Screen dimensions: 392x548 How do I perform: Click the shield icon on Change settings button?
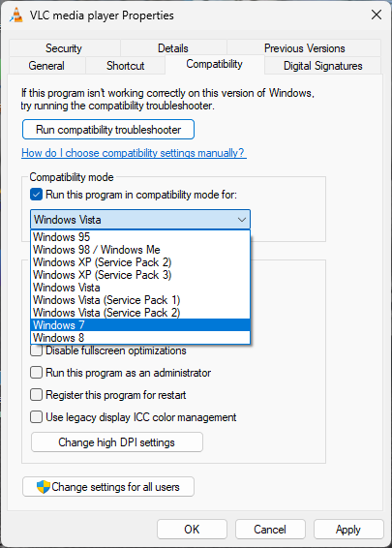(x=44, y=486)
